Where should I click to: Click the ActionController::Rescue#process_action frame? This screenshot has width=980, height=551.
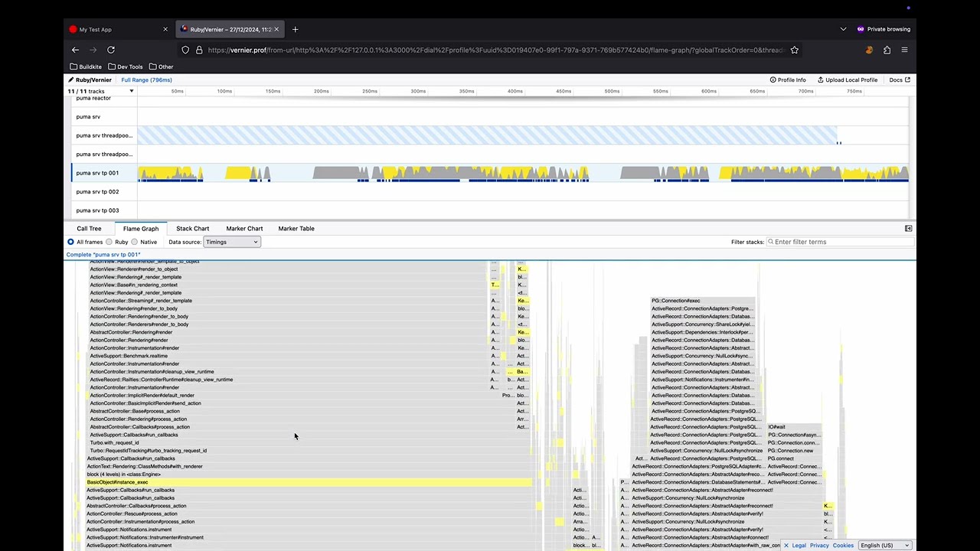tap(309, 514)
